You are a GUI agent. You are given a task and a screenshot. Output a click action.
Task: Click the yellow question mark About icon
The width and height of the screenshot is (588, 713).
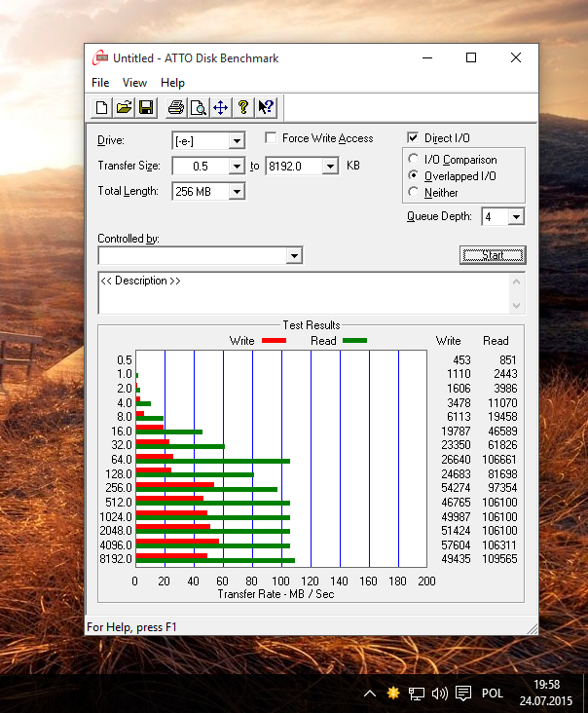(x=242, y=107)
